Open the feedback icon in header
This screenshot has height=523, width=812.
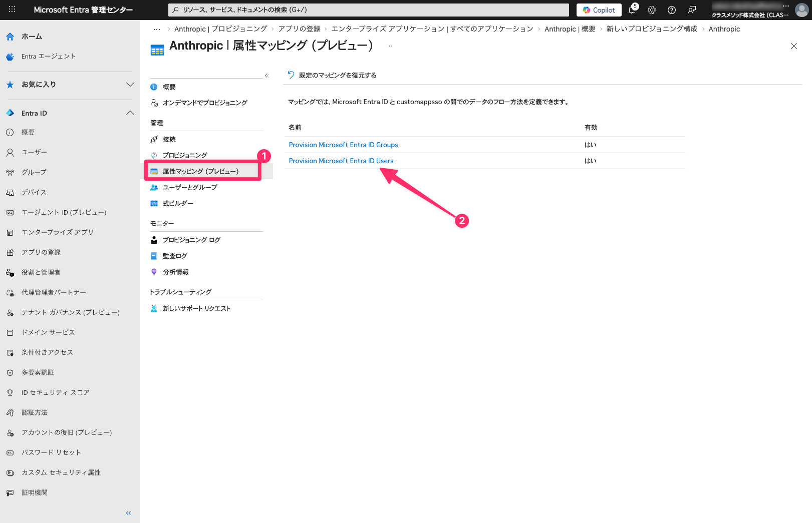point(692,10)
